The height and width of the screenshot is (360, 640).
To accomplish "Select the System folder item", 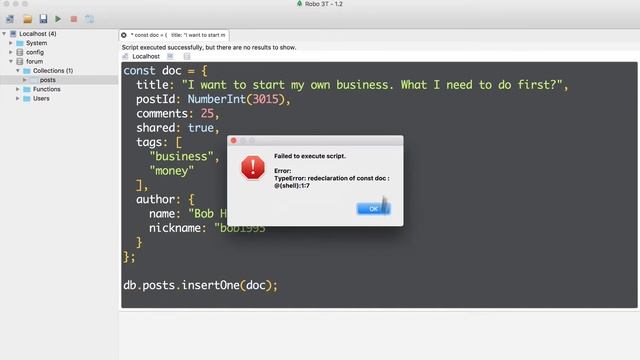I will (x=36, y=43).
